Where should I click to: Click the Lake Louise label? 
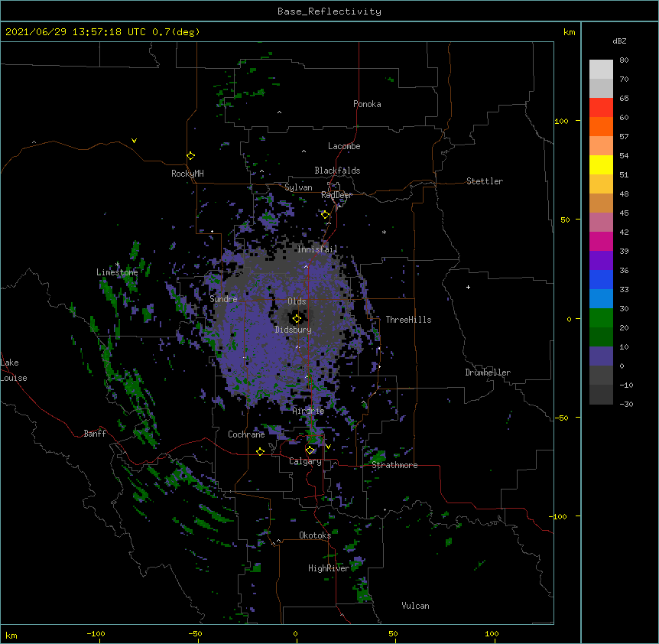pos(14,370)
